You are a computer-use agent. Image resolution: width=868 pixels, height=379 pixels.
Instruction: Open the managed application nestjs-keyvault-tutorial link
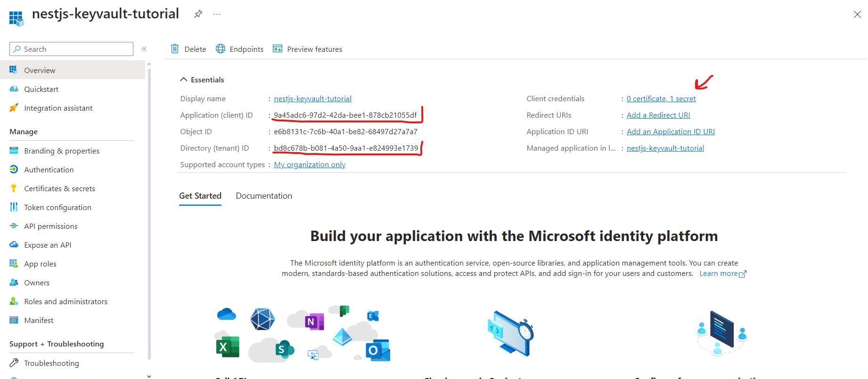click(x=665, y=148)
